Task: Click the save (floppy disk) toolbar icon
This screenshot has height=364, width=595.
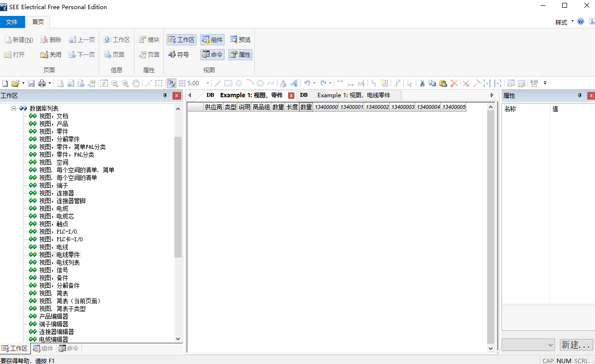Action: point(31,83)
